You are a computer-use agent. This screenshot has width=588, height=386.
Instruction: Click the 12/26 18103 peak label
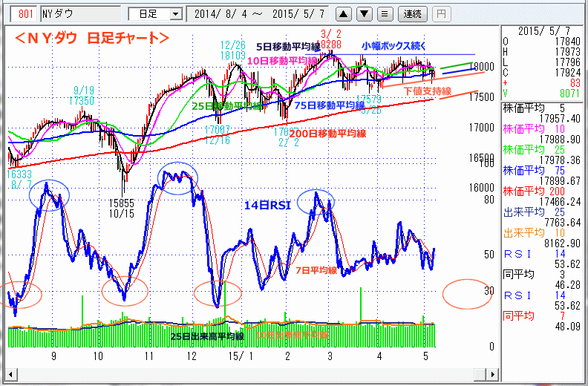[x=233, y=50]
